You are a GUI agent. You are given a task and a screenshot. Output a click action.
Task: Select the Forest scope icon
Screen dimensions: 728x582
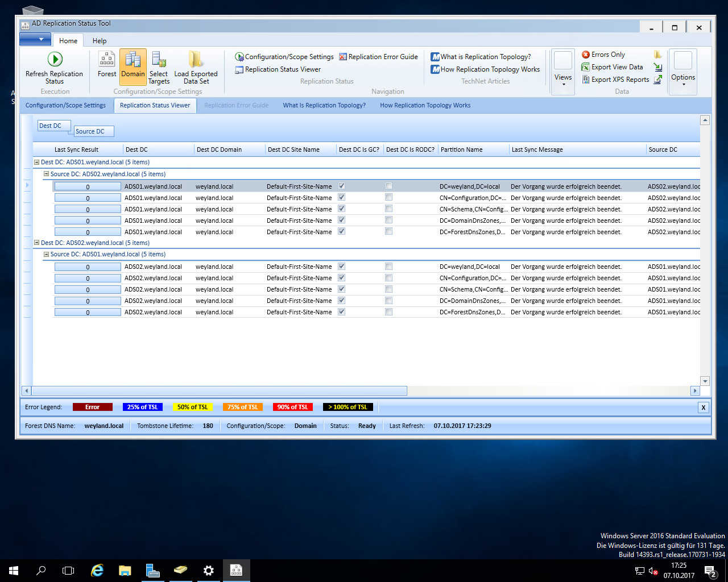point(106,60)
